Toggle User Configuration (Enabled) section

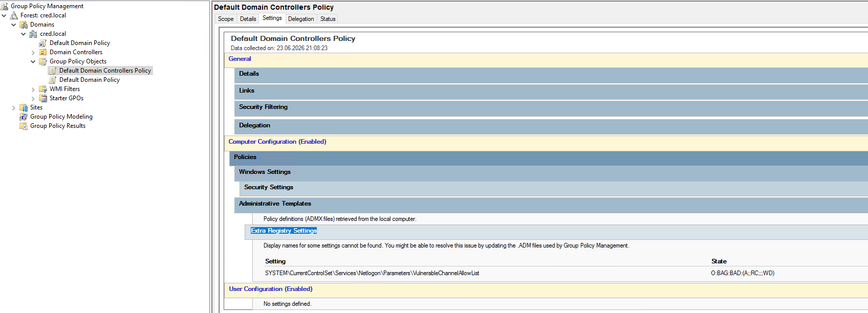pyautogui.click(x=271, y=289)
